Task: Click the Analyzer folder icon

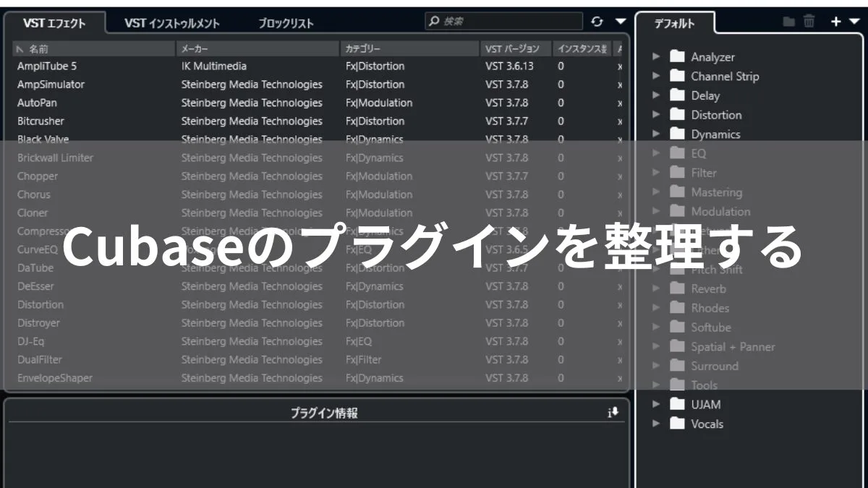Action: (677, 56)
